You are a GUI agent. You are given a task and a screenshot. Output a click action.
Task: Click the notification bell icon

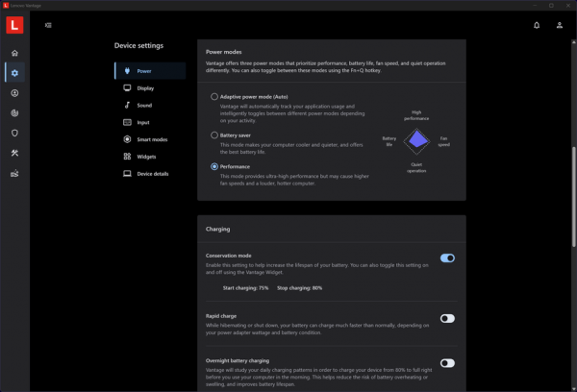coord(537,25)
